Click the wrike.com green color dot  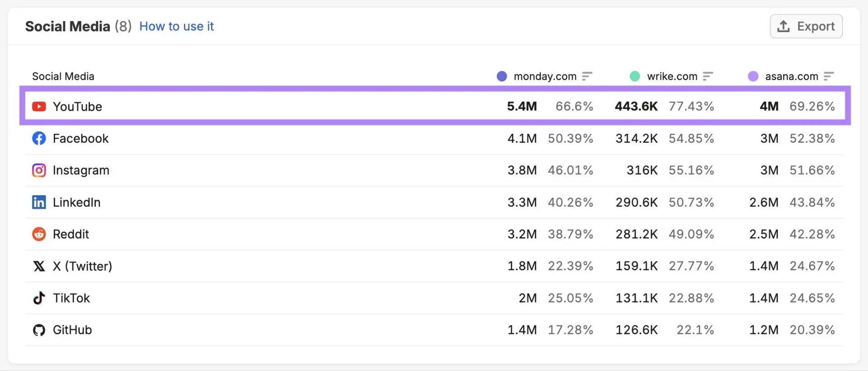[x=635, y=76]
